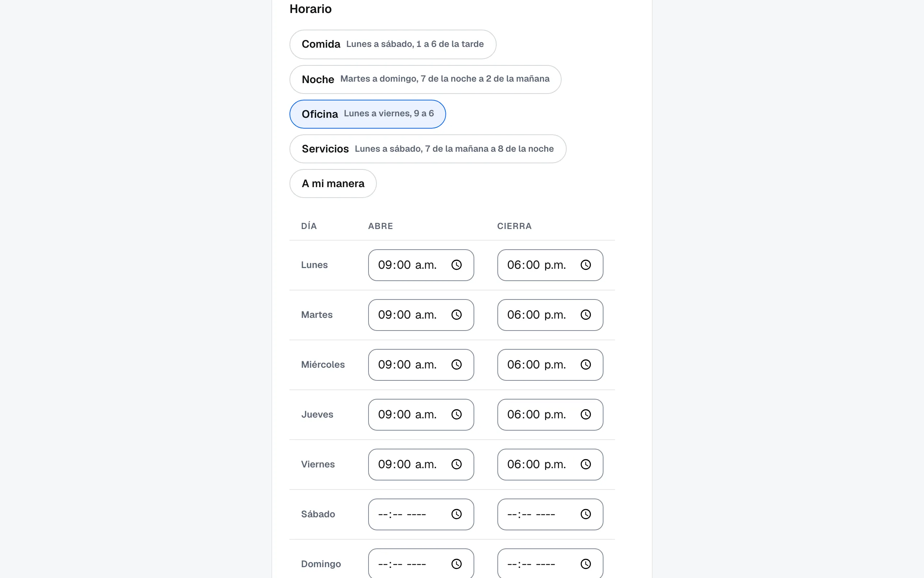Click the Miércoles day label
Viewport: 924px width, 578px height.
[323, 364]
